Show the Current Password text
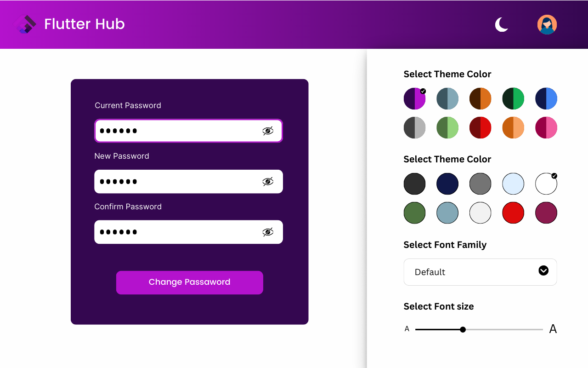This screenshot has height=368, width=588. tap(268, 131)
